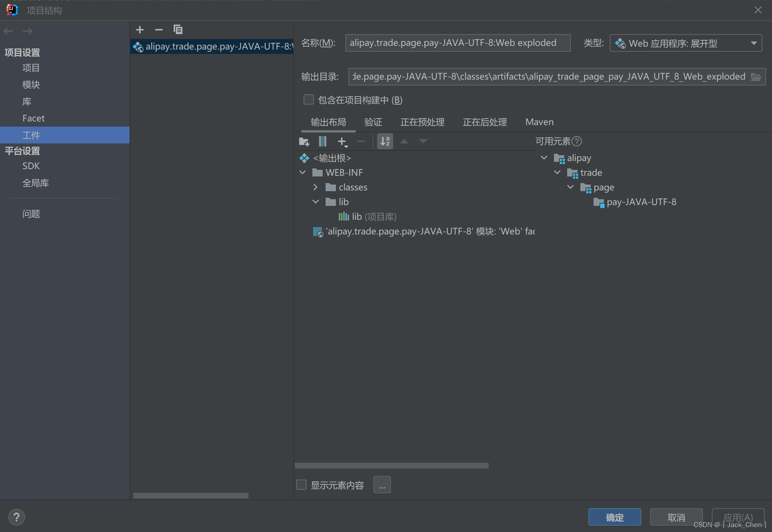Click the add artifact plus icon

coord(140,30)
